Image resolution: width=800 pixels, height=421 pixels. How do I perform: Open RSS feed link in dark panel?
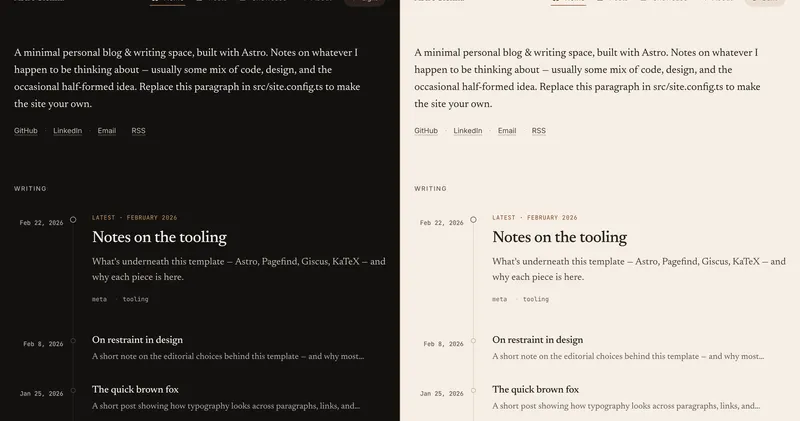[138, 131]
